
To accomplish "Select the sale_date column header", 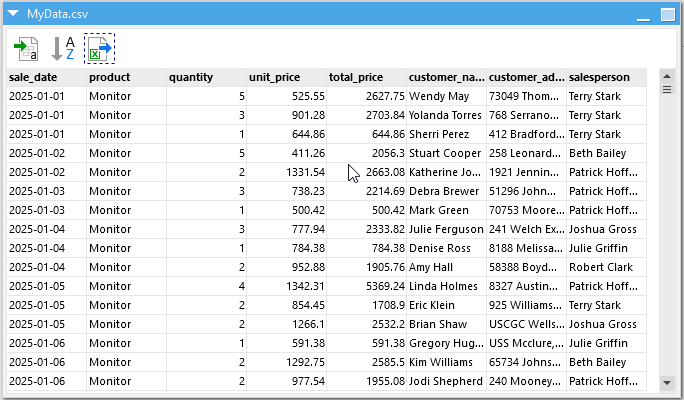I will pos(46,77).
